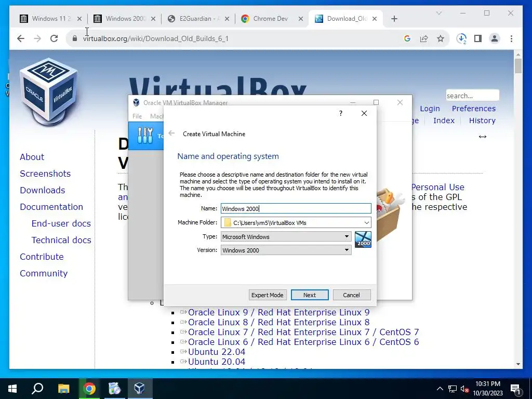Expand the Version dropdown
This screenshot has height=399, width=532.
[x=286, y=250]
